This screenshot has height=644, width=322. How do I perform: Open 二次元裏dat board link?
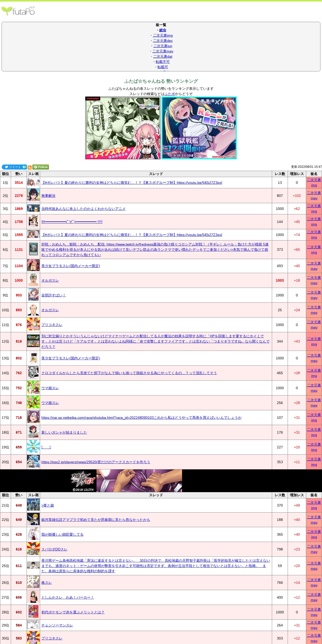point(163,56)
